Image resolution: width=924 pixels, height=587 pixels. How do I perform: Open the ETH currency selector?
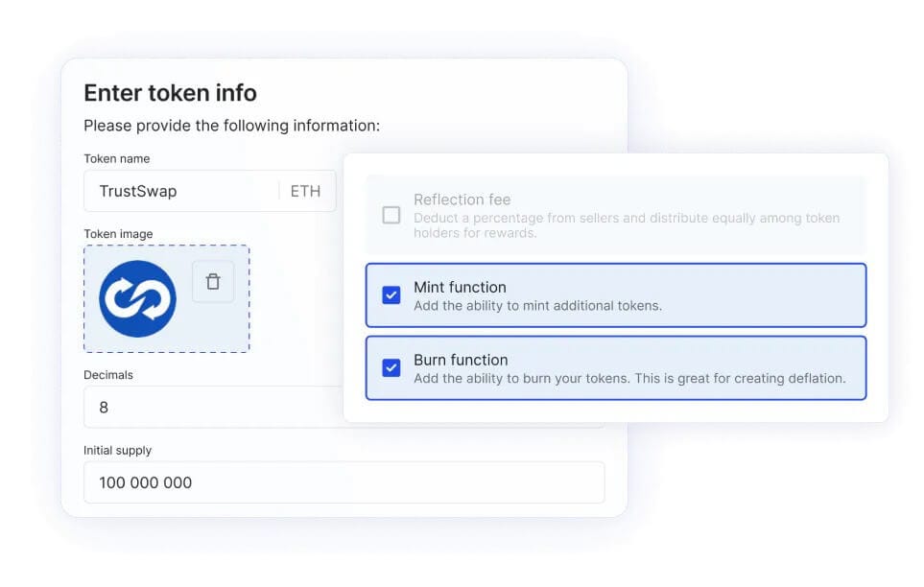[305, 191]
